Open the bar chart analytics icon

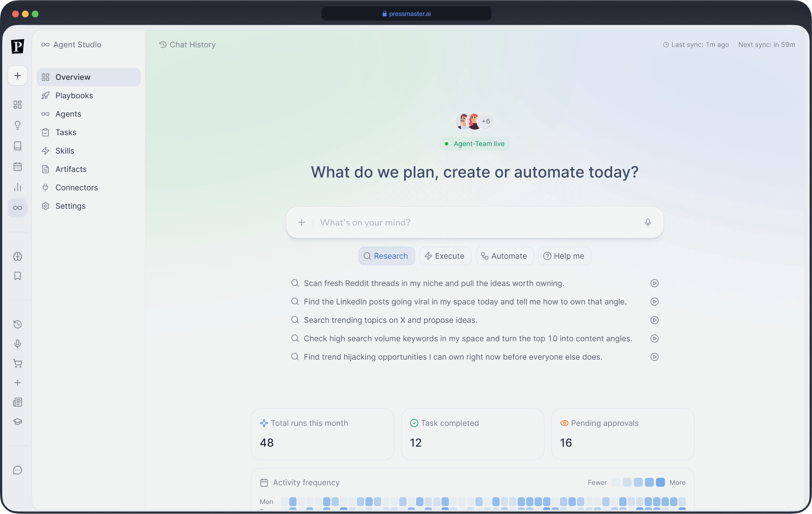(x=18, y=188)
